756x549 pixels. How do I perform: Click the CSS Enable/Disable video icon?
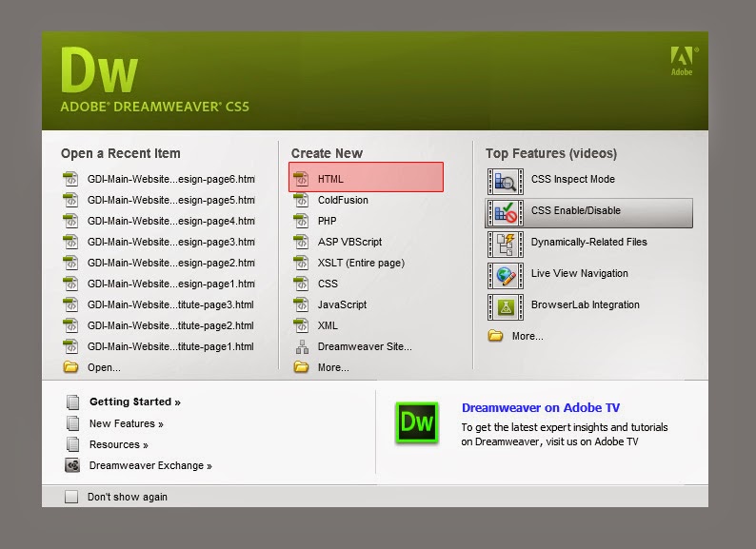(x=506, y=213)
